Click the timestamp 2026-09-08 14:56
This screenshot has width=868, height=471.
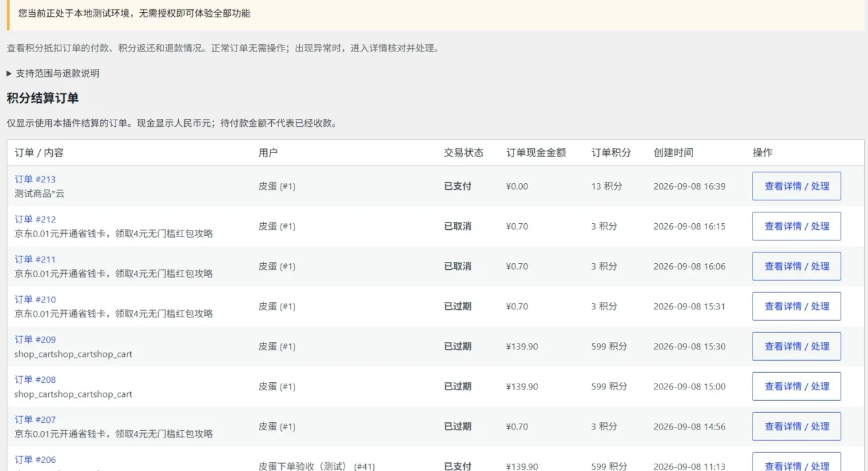point(689,427)
